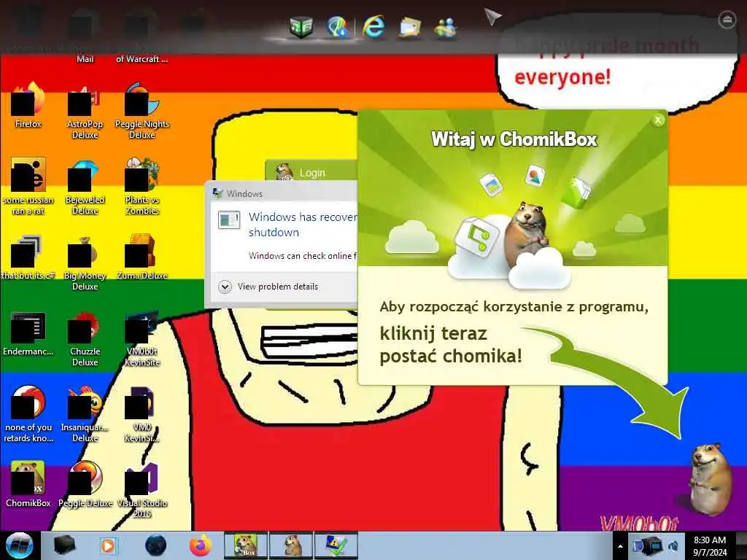This screenshot has width=747, height=560.
Task: Click the 'Windows can check online' text
Action: [303, 256]
